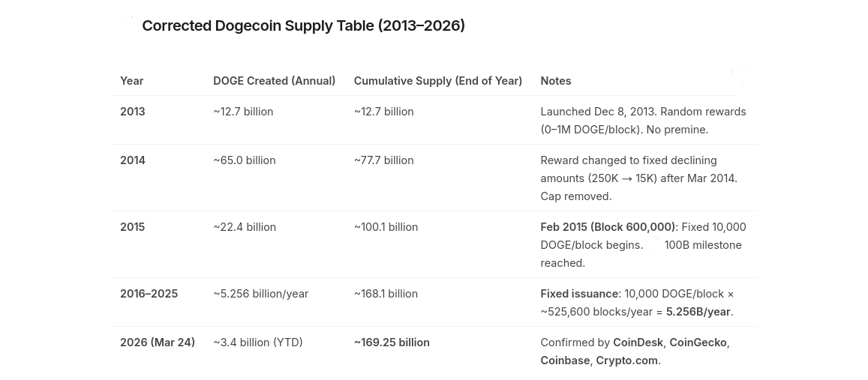This screenshot has width=868, height=380.
Task: Select the 2015 year row label
Action: pyautogui.click(x=132, y=227)
